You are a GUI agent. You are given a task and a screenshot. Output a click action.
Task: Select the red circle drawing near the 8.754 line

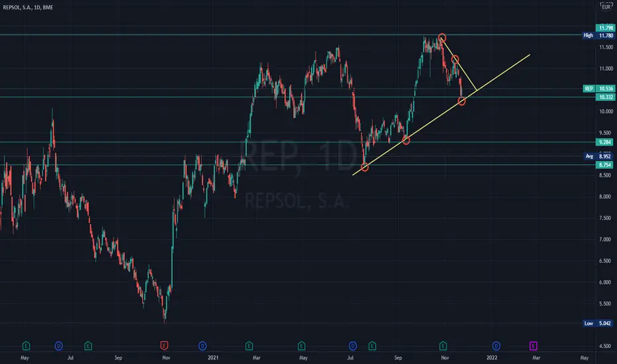click(365, 167)
